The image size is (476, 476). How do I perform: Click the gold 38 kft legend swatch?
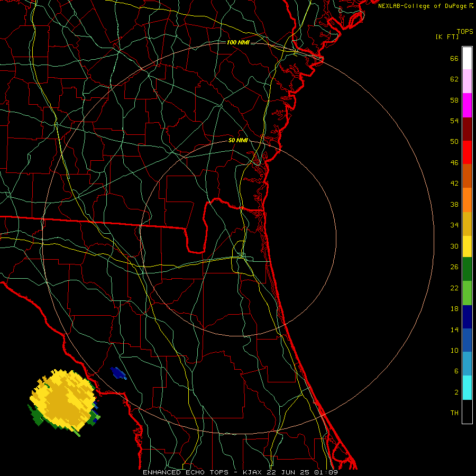point(467,224)
